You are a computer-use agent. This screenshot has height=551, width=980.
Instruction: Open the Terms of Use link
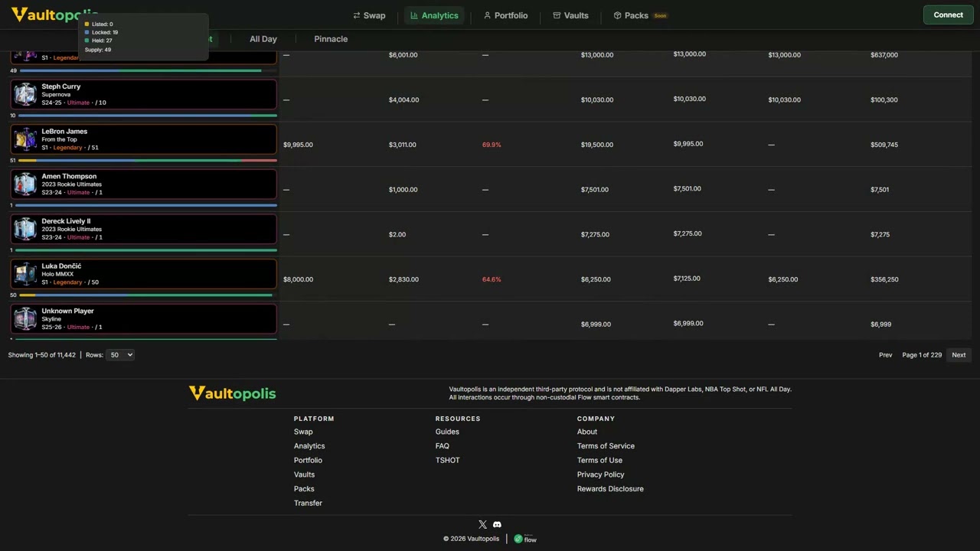[599, 461]
